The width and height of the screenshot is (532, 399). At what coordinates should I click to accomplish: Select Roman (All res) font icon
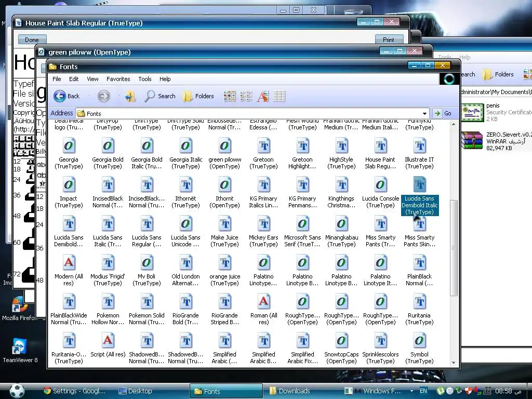click(x=263, y=302)
